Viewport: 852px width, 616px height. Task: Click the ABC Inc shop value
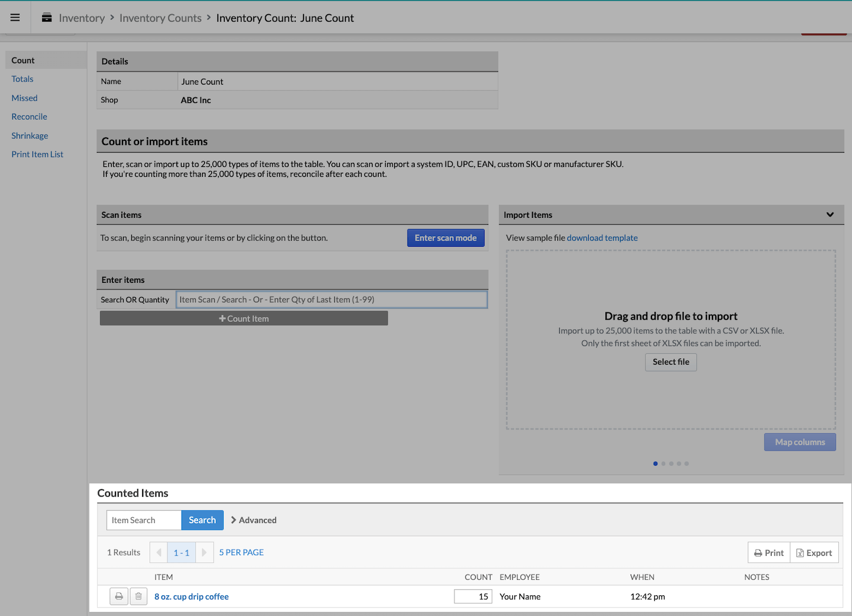coord(196,100)
